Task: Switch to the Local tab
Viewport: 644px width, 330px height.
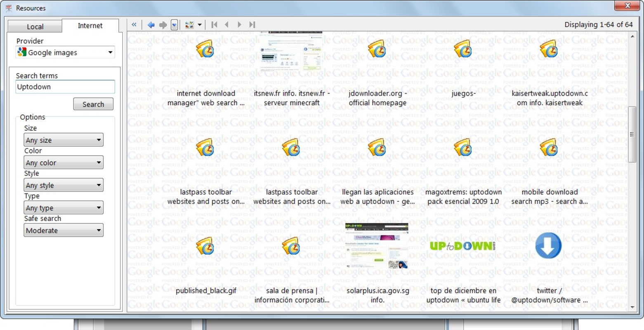Action: click(35, 26)
